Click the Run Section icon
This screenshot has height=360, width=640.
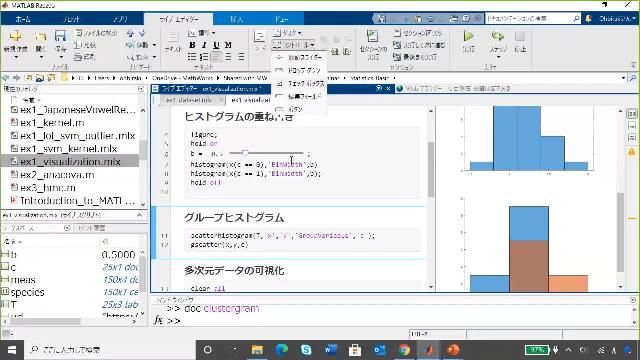372,36
